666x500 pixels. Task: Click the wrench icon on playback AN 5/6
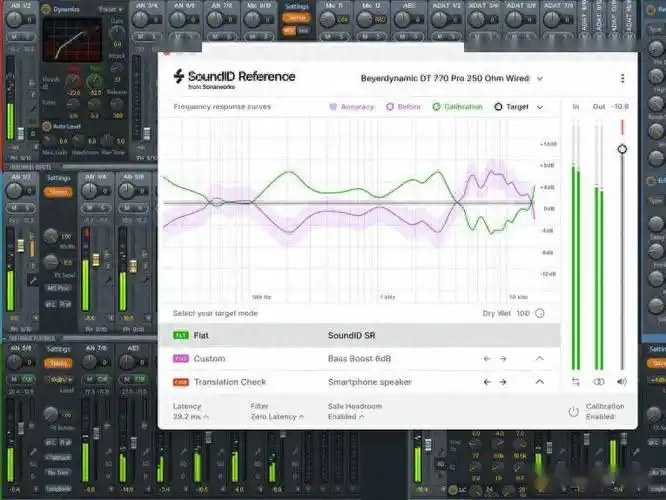click(145, 280)
